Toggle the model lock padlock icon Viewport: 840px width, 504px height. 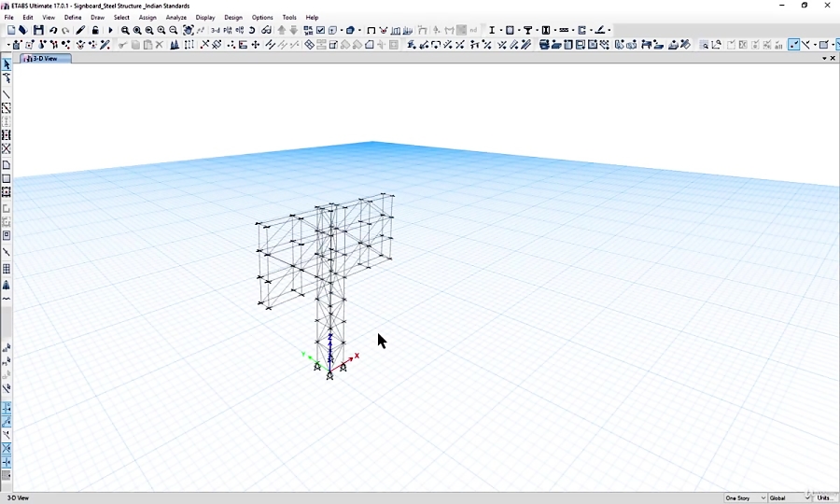pos(95,31)
